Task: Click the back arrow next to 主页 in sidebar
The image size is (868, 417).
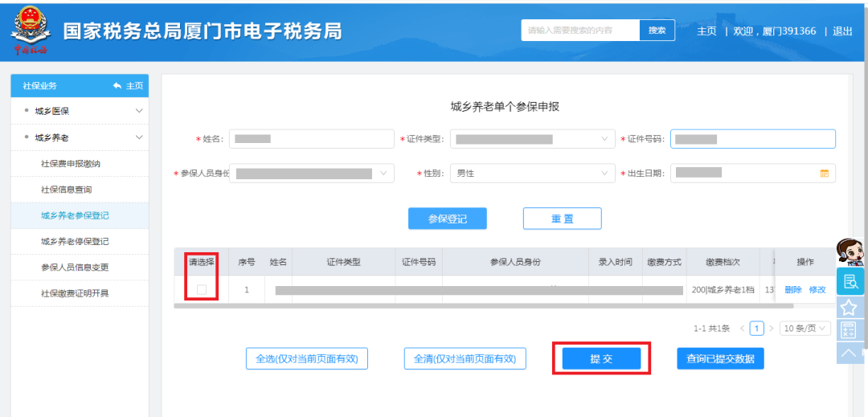Action: pyautogui.click(x=117, y=86)
